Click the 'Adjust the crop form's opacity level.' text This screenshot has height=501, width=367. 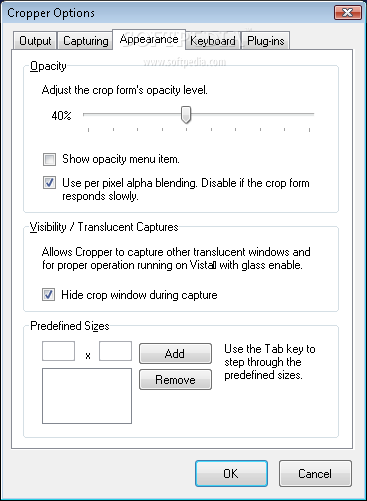125,90
